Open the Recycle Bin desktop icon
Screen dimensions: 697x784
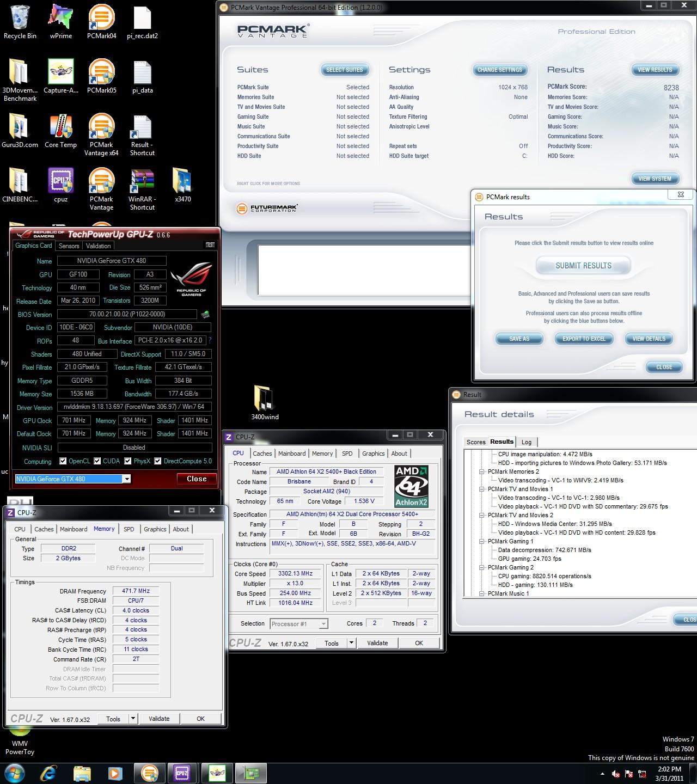pyautogui.click(x=20, y=22)
